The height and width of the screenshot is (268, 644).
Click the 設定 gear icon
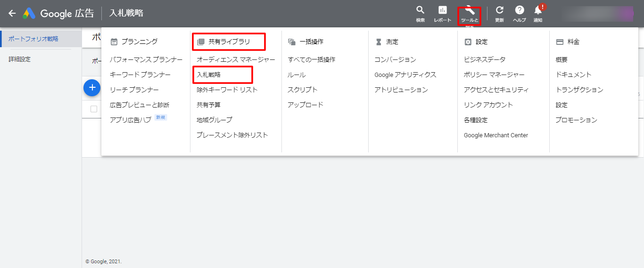(x=468, y=42)
